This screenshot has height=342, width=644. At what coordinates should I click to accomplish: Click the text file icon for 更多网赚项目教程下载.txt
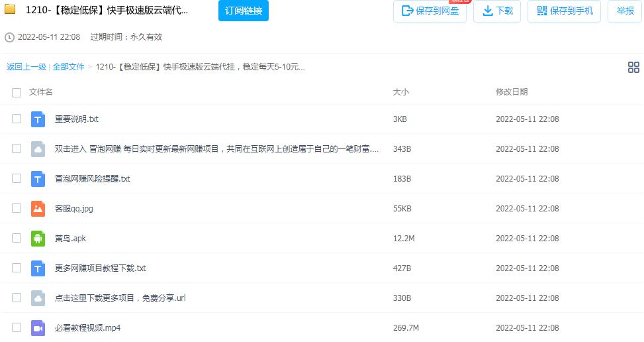38,268
